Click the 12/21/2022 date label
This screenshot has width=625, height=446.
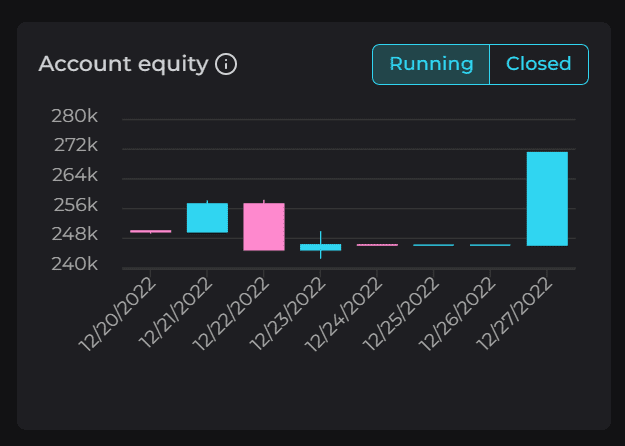(x=175, y=312)
